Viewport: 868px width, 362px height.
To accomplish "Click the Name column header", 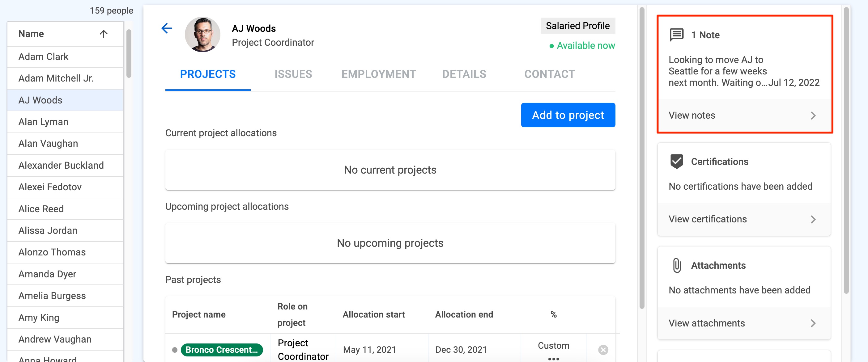I will click(65, 34).
